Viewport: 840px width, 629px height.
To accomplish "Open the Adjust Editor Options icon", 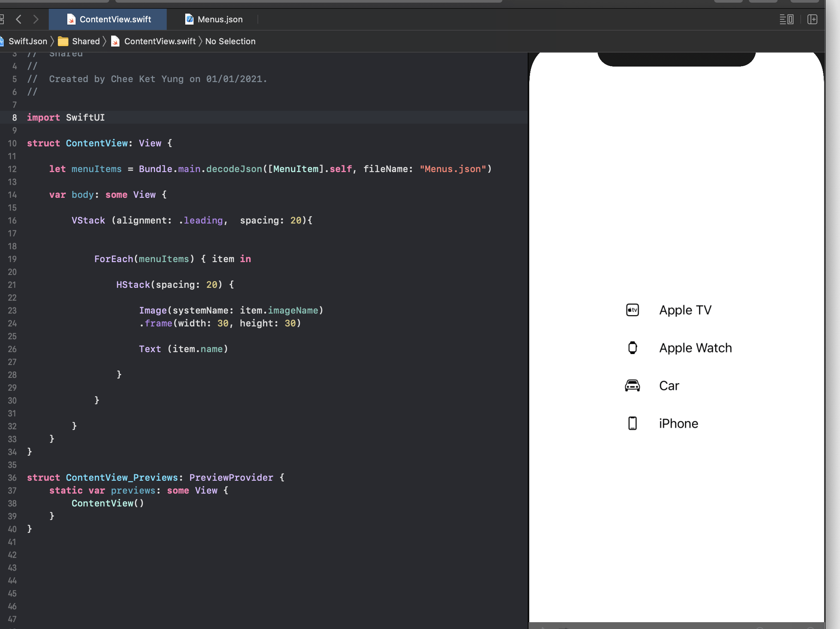I will tap(786, 19).
